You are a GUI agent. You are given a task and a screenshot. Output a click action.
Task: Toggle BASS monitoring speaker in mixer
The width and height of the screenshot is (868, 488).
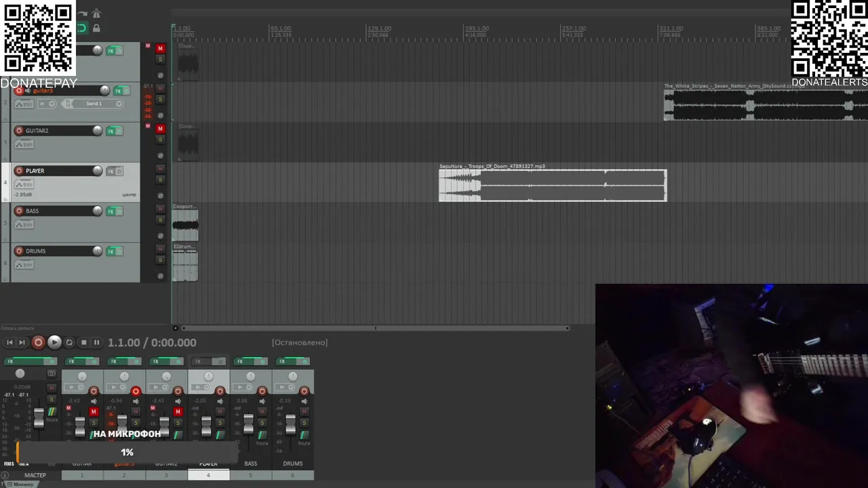pyautogui.click(x=262, y=401)
